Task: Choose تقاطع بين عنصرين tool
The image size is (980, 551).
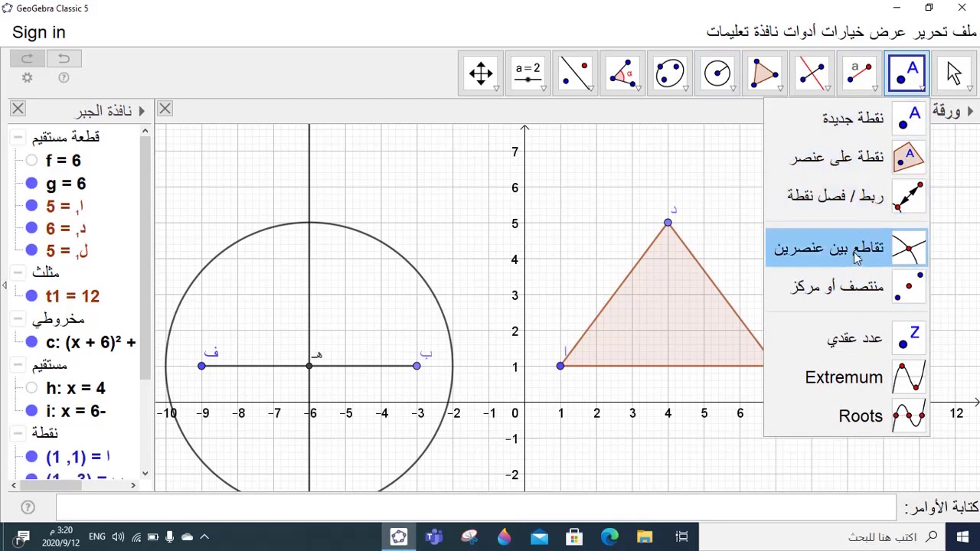Action: tap(847, 248)
